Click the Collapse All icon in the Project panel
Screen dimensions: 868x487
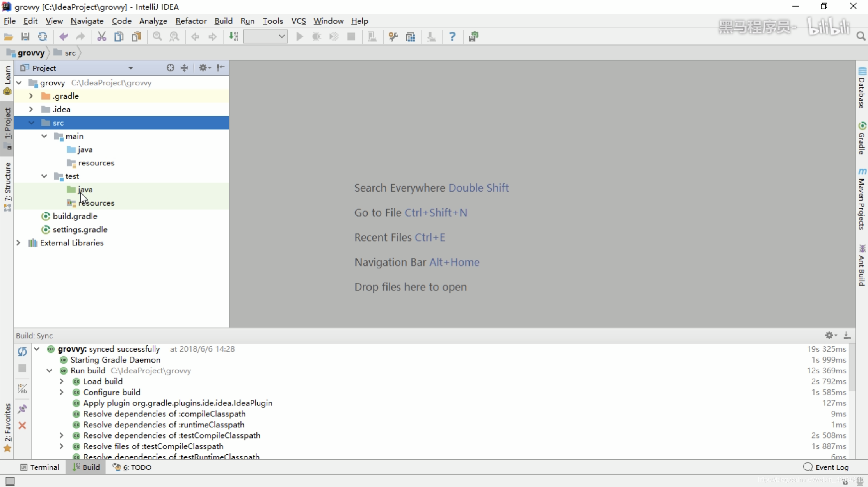pyautogui.click(x=184, y=68)
